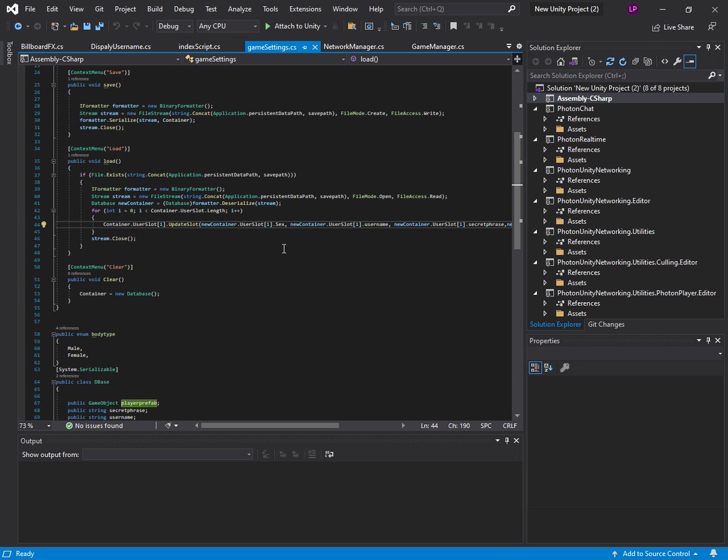728x560 pixels.
Task: Click the bookmark toolbar icon
Action: click(453, 27)
